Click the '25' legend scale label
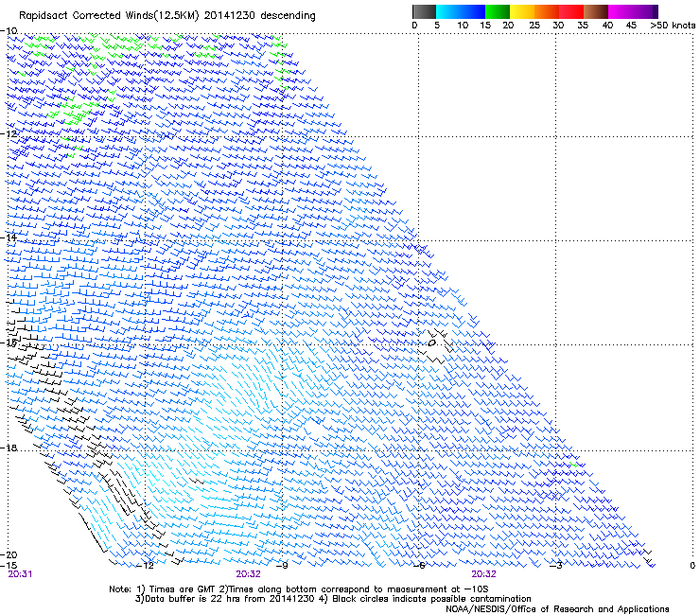This screenshot has width=700, height=615. point(534,25)
